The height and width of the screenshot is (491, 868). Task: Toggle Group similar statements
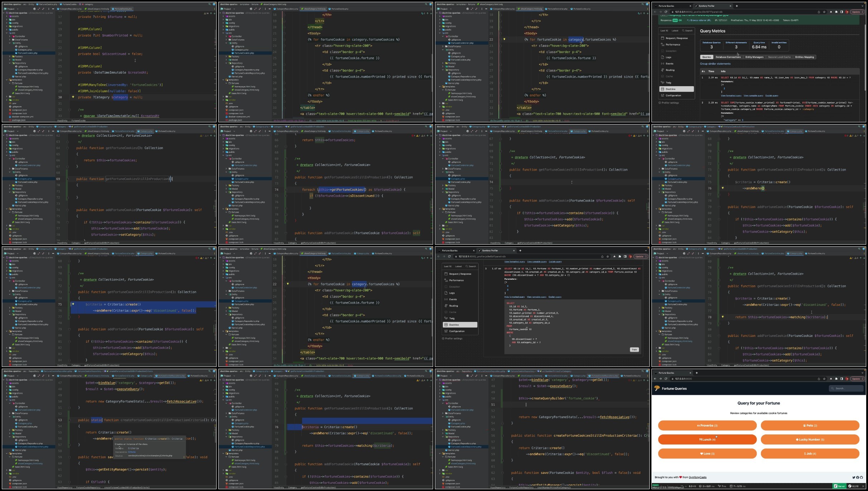[715, 64]
